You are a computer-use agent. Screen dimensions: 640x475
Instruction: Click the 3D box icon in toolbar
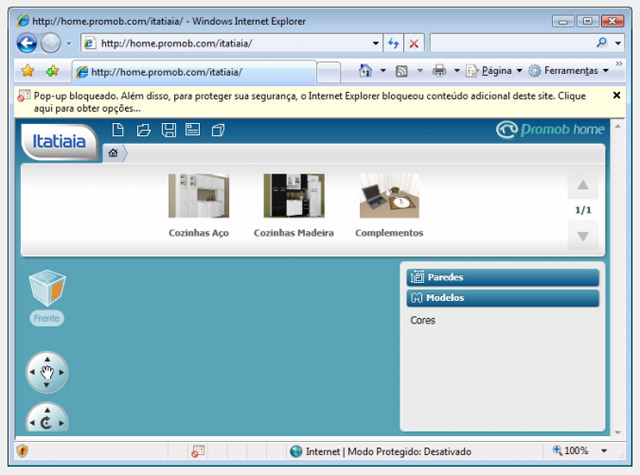218,130
